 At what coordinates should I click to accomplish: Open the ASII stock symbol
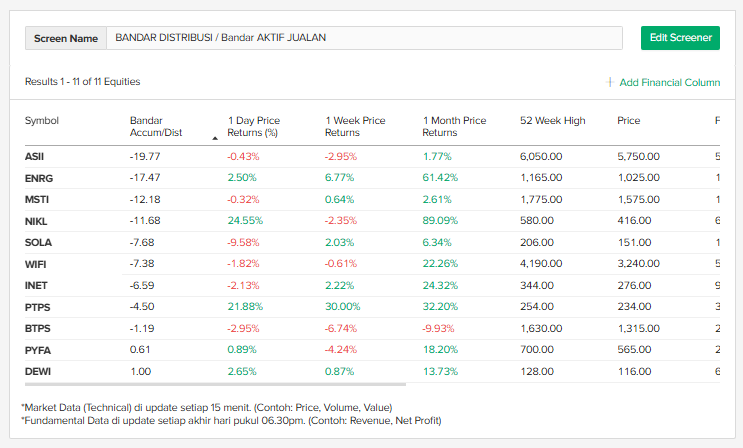pos(34,157)
